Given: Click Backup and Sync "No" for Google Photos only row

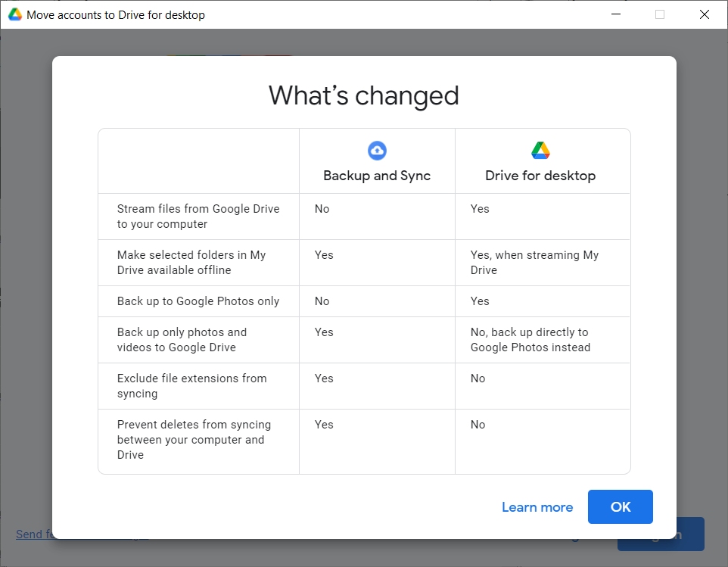Looking at the screenshot, I should (322, 301).
